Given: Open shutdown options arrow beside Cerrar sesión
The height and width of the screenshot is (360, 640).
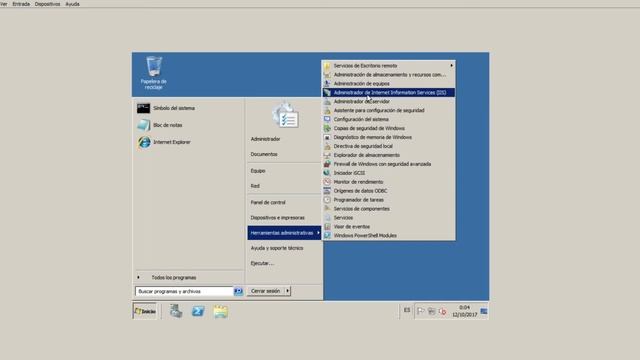Looking at the screenshot, I should click(288, 291).
